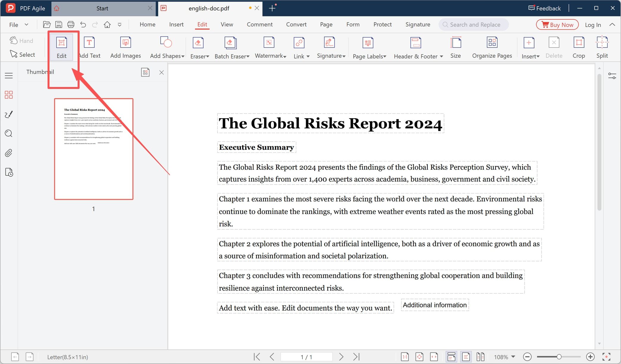Adjust the zoom slider handle
621x364 pixels.
pos(559,357)
